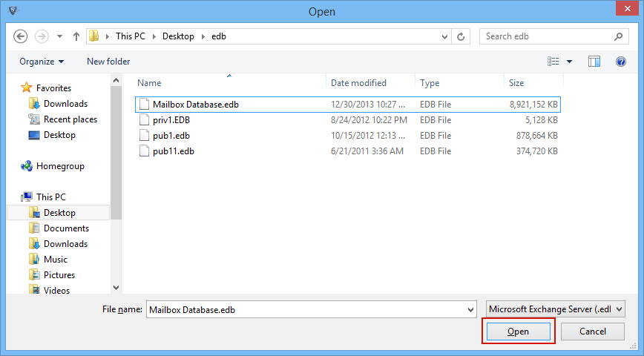Open the Organize menu

click(x=42, y=62)
